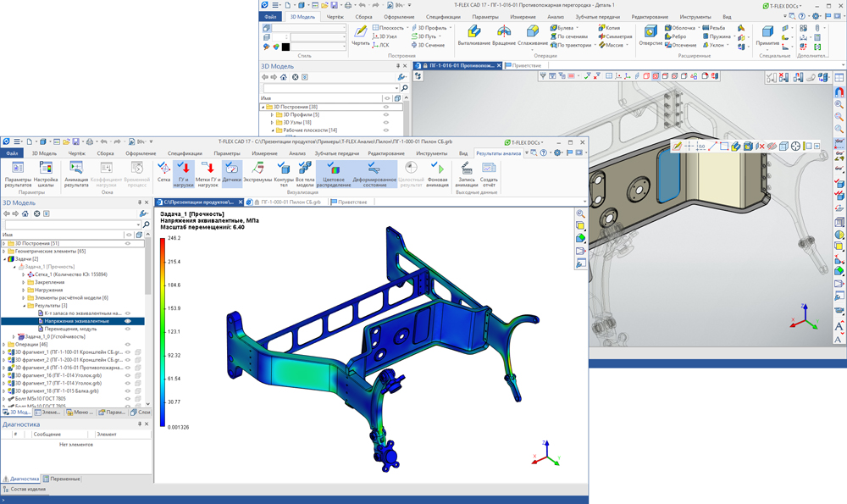
Task: Click the Сетка mesh display icon
Action: click(163, 172)
